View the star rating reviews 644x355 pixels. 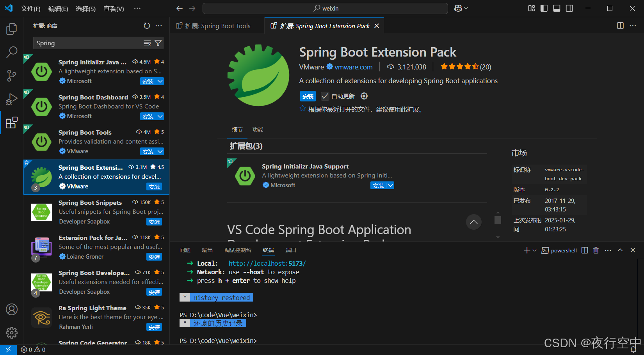pos(466,67)
